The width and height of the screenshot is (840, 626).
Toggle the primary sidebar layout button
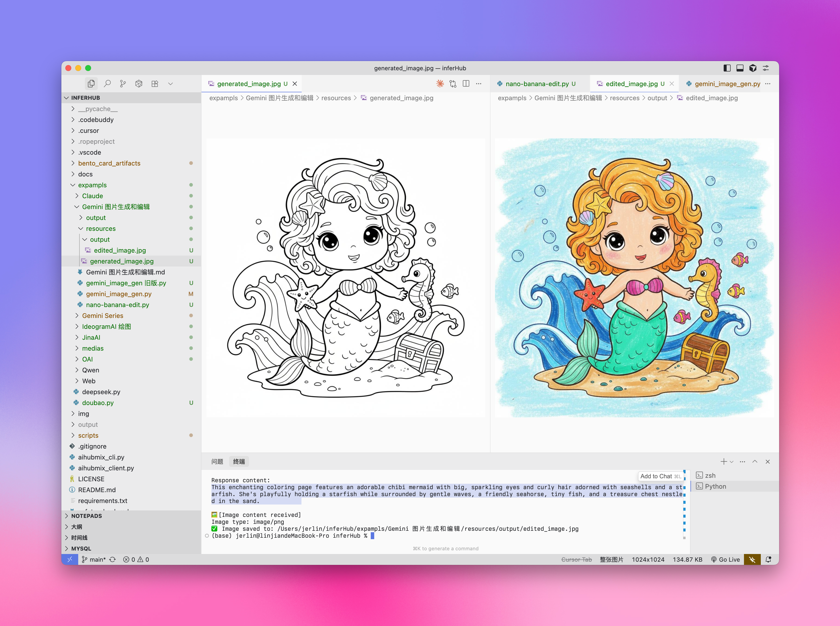727,68
